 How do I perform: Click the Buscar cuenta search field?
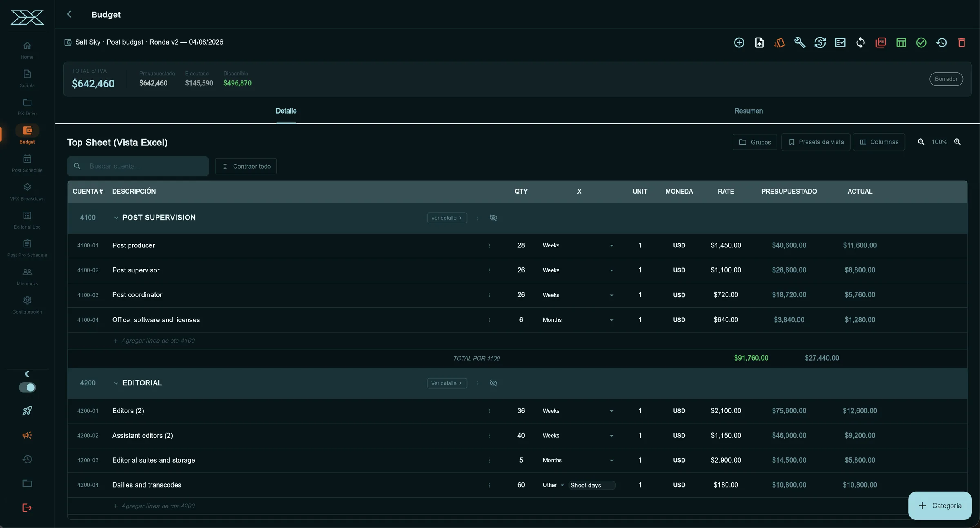tap(138, 166)
